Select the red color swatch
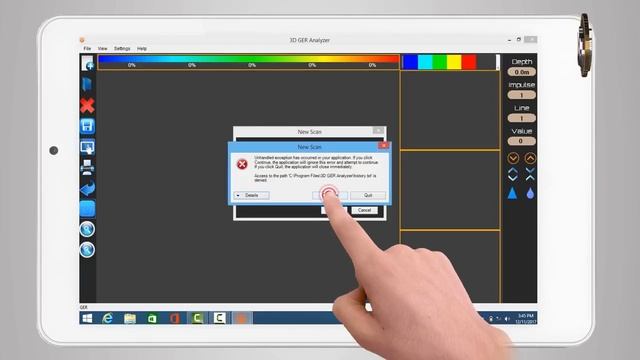The height and width of the screenshot is (360, 640). (469, 62)
